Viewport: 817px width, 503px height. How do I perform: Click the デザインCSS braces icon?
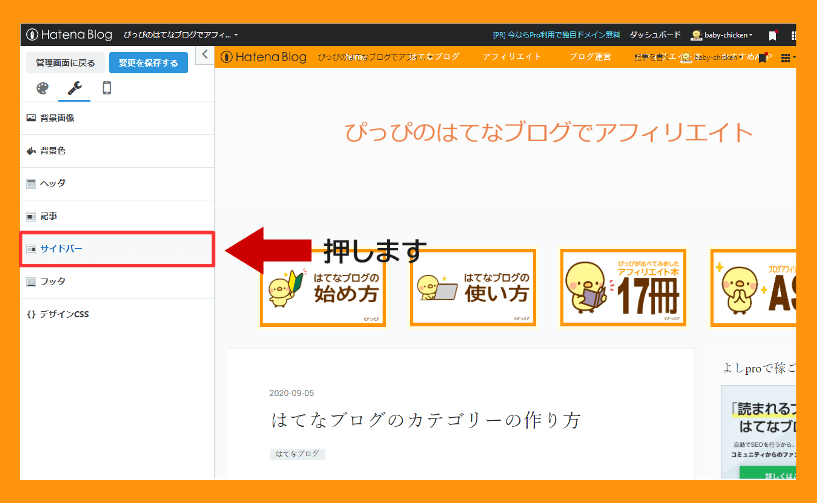31,314
